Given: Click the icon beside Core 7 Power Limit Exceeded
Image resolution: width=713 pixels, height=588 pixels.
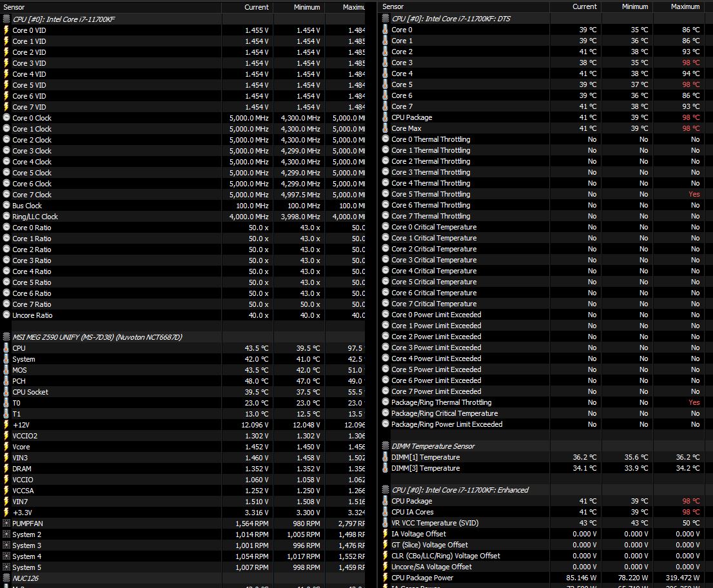Looking at the screenshot, I should point(386,391).
